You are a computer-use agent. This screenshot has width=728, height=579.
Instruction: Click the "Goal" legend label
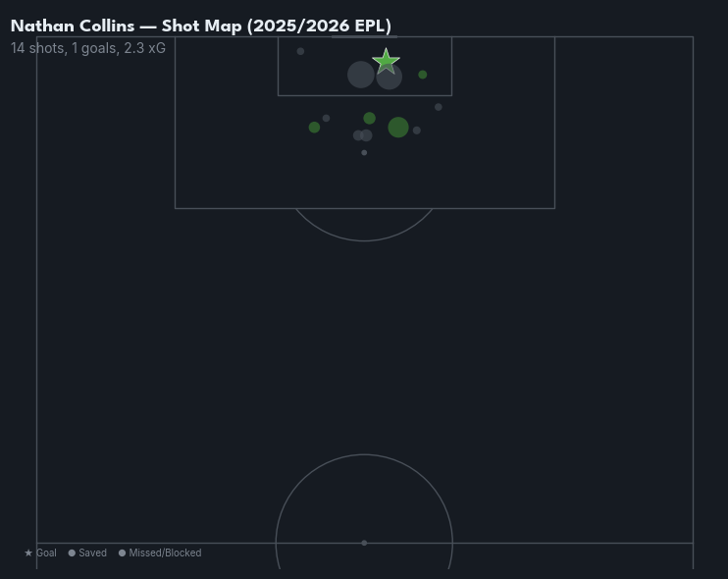[x=46, y=553]
